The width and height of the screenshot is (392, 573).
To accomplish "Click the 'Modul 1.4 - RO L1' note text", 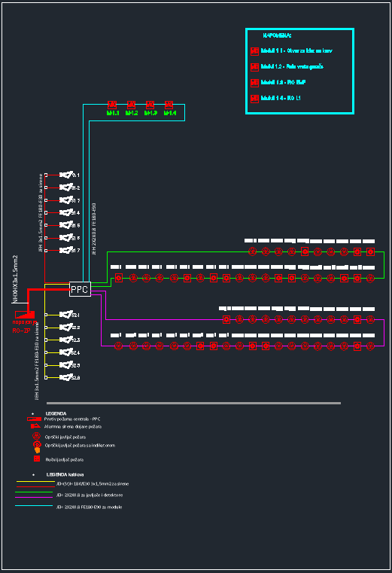I will (281, 98).
